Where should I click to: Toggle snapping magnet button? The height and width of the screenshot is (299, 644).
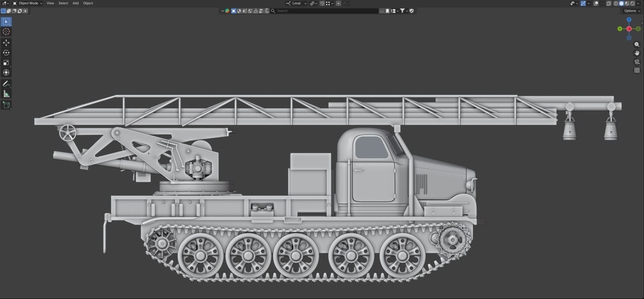pyautogui.click(x=322, y=3)
